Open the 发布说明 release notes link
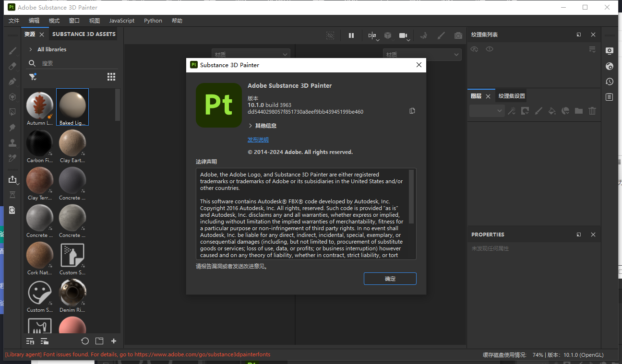Viewport: 622px width, 364px height. coord(258,140)
